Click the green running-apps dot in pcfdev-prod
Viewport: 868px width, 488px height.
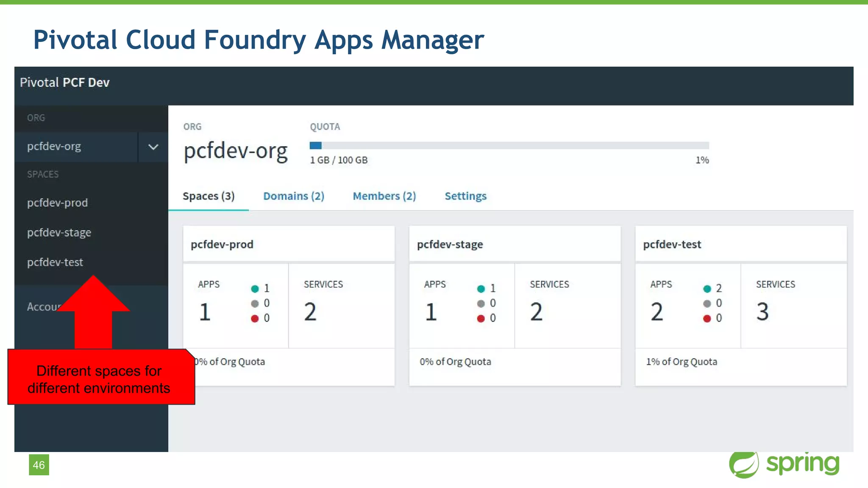[255, 289]
